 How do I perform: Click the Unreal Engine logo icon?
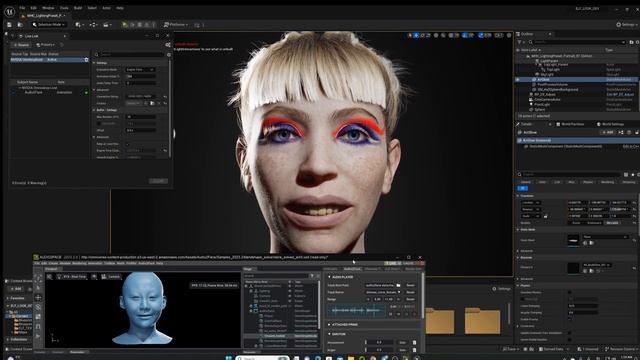click(x=9, y=11)
